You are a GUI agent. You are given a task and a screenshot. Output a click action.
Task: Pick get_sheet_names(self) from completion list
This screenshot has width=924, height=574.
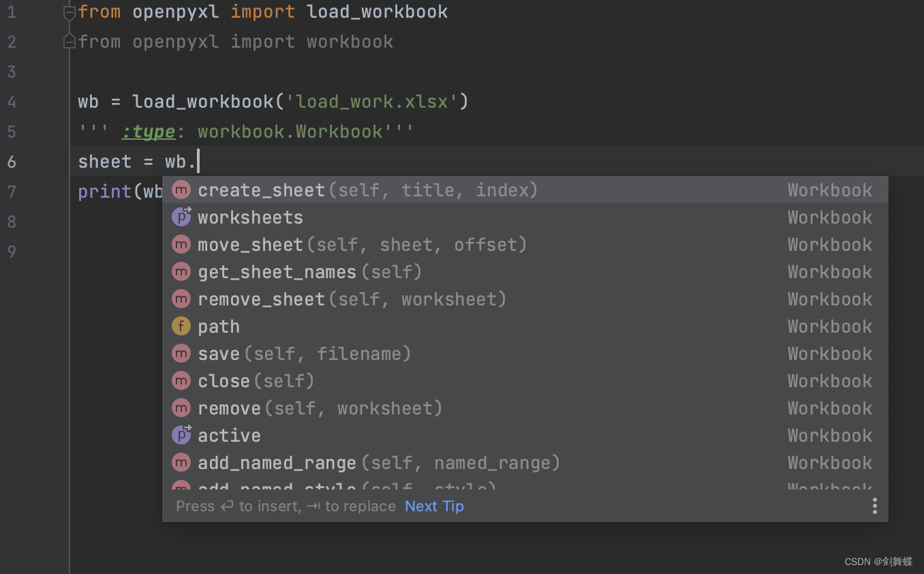point(525,271)
